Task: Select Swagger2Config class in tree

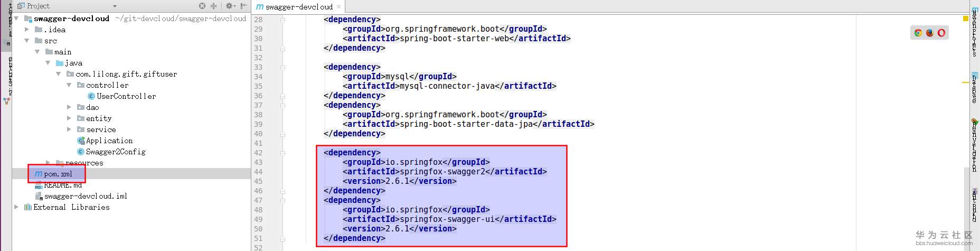Action: point(111,152)
